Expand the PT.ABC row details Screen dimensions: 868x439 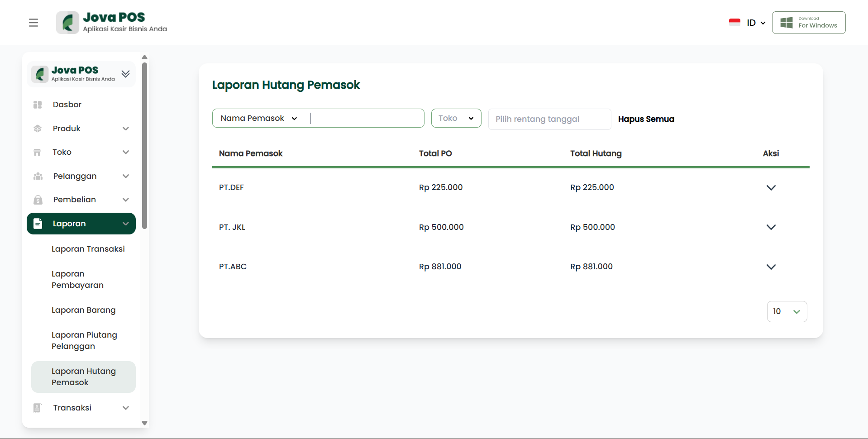[771, 267]
